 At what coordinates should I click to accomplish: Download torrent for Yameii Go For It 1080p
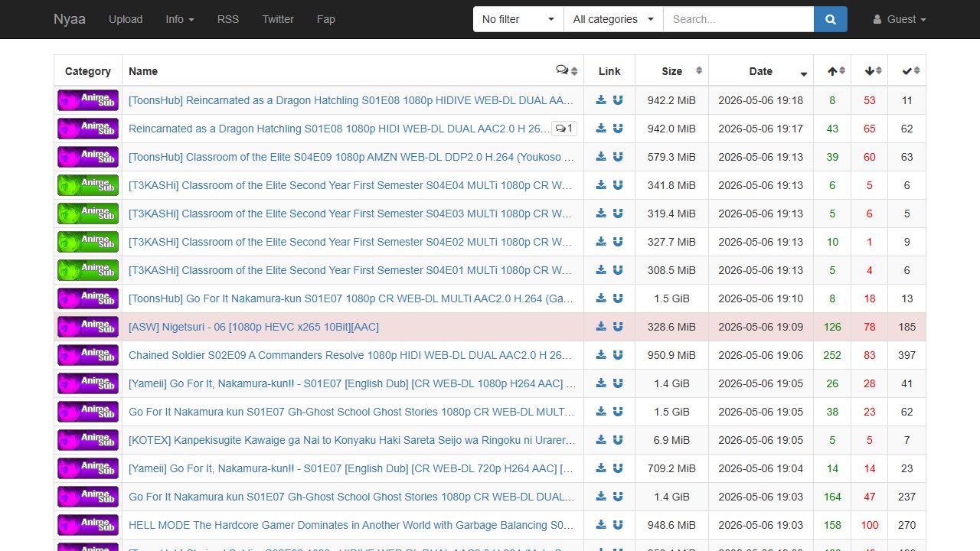(601, 383)
